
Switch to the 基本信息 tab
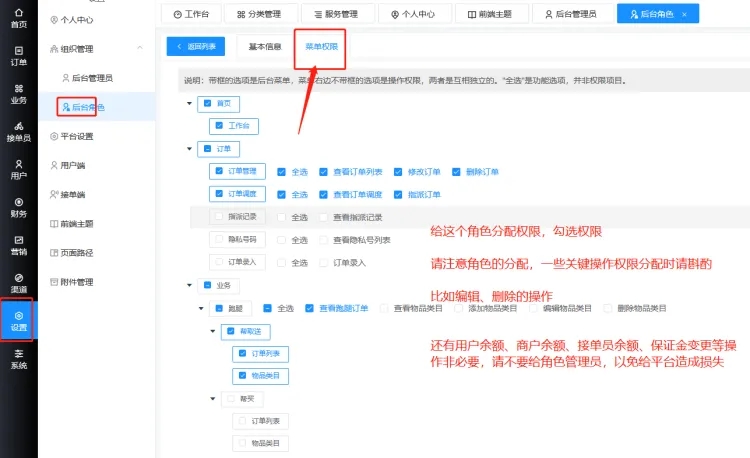click(x=264, y=46)
